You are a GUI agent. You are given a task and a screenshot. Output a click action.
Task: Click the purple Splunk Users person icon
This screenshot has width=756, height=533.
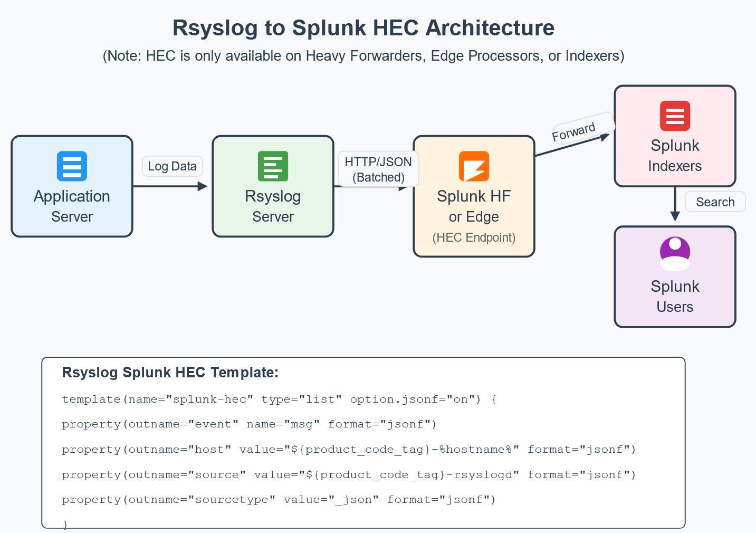[675, 254]
